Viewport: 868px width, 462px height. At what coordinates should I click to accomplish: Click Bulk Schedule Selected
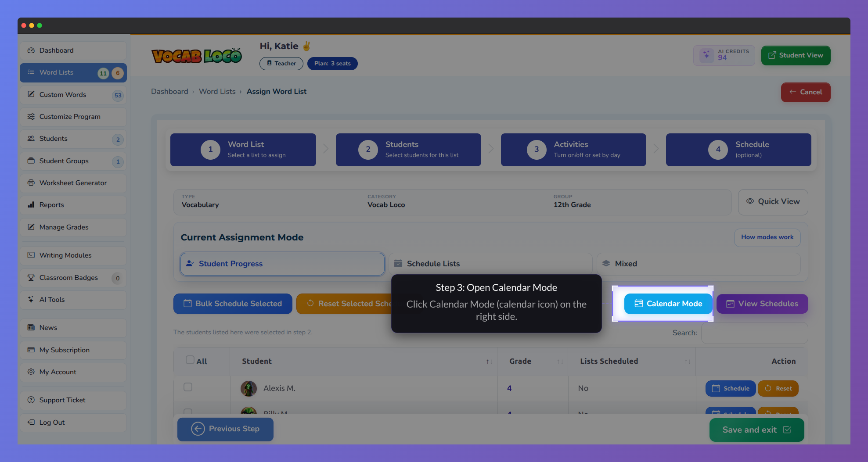233,304
